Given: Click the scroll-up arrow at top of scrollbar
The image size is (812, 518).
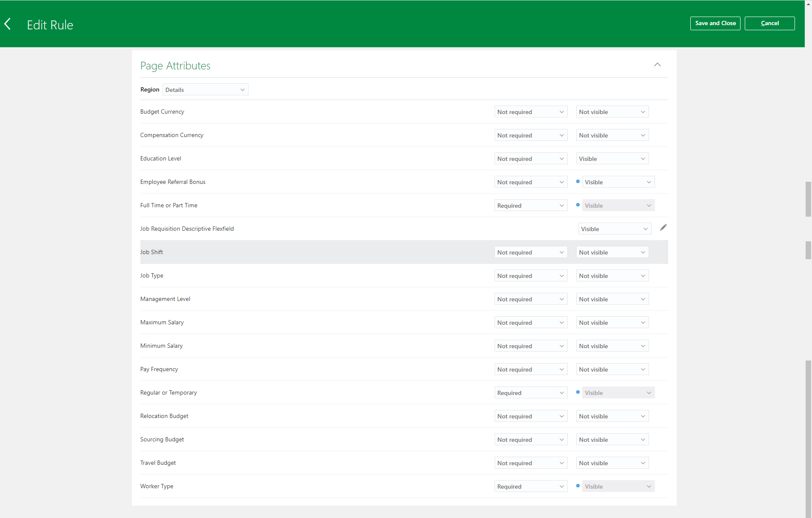Looking at the screenshot, I should click(807, 4).
